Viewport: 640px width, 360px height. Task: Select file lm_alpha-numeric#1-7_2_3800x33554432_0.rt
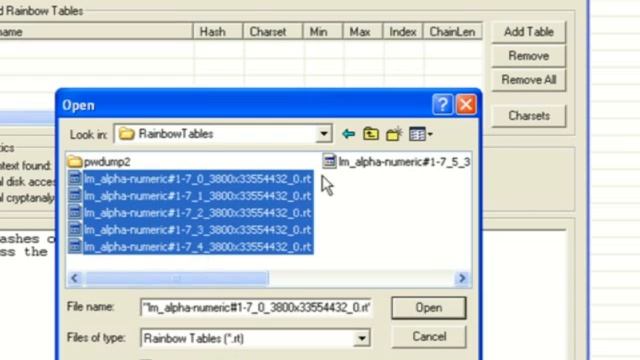[190, 213]
